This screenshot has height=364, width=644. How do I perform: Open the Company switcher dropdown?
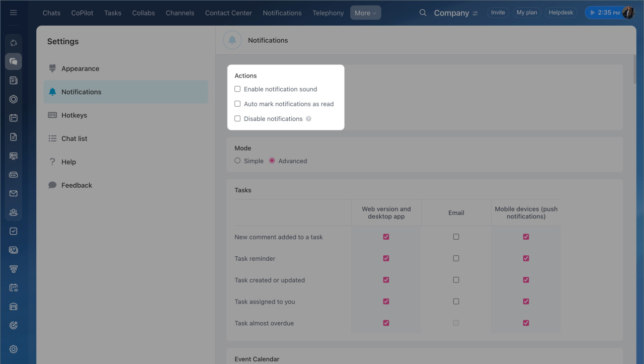[x=455, y=13]
